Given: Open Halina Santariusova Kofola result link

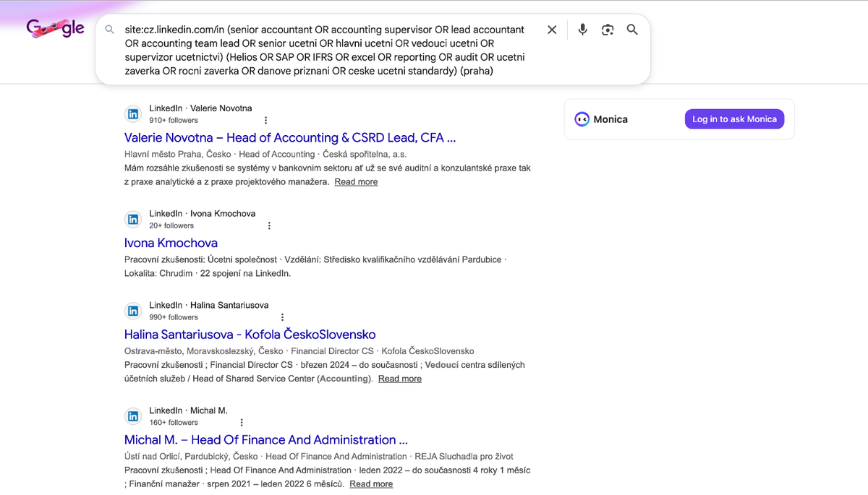Looking at the screenshot, I should point(250,335).
